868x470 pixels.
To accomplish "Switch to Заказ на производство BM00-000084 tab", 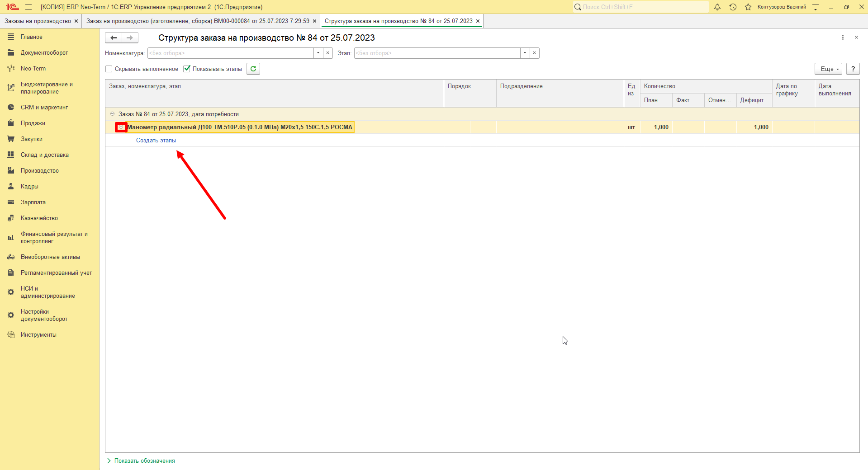I will pyautogui.click(x=198, y=21).
